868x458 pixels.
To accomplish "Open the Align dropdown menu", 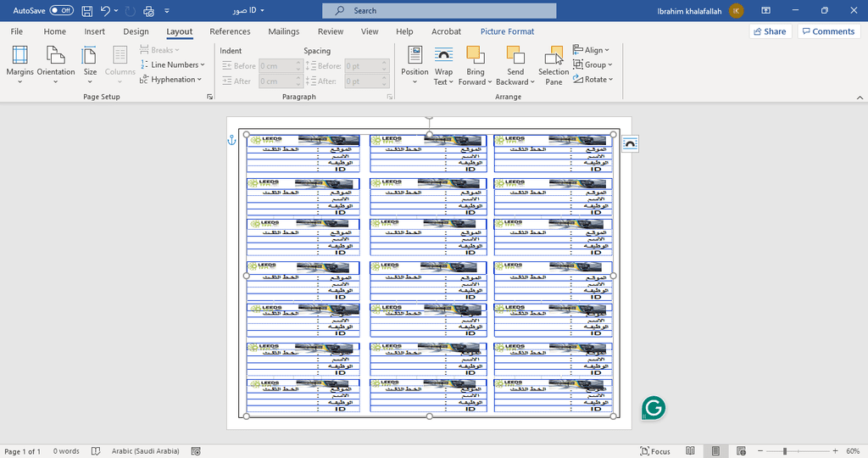I will (x=592, y=50).
